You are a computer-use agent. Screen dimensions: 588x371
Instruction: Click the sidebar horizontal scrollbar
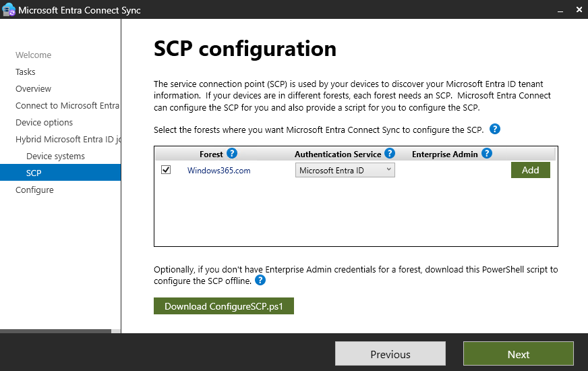pyautogui.click(x=55, y=331)
